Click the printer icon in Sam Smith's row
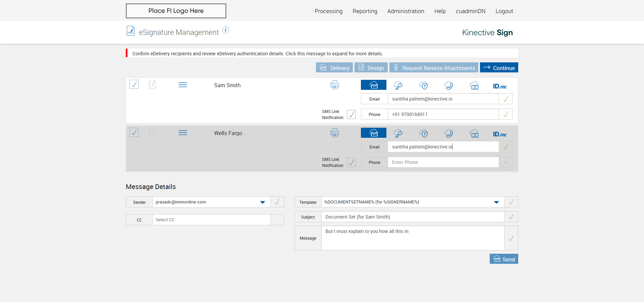 [334, 85]
